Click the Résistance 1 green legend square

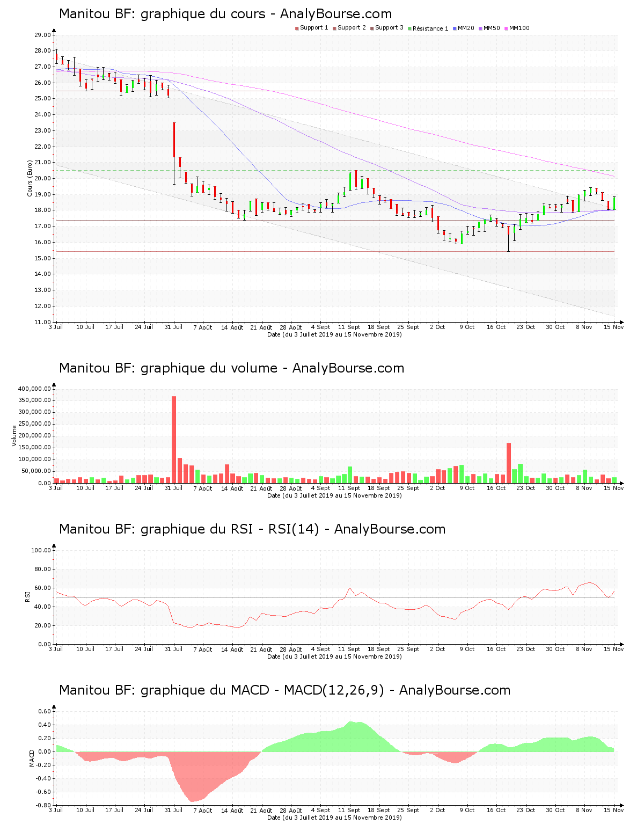pyautogui.click(x=409, y=28)
